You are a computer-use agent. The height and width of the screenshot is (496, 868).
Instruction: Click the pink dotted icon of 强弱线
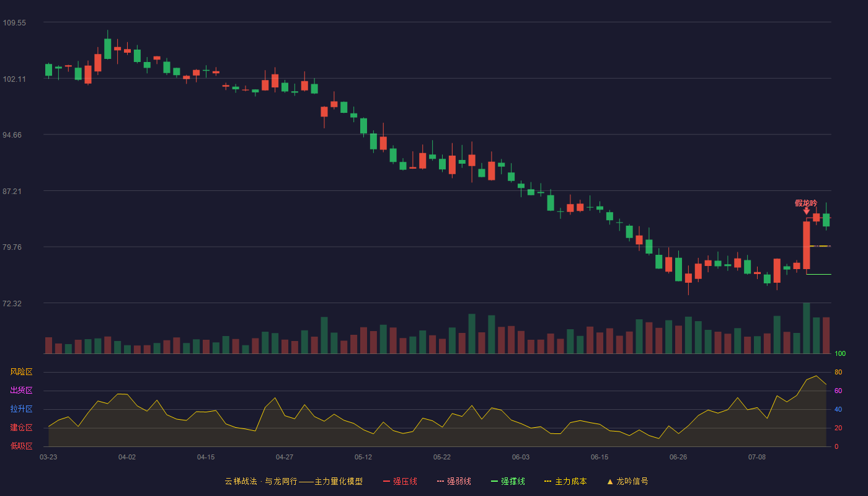click(x=440, y=481)
